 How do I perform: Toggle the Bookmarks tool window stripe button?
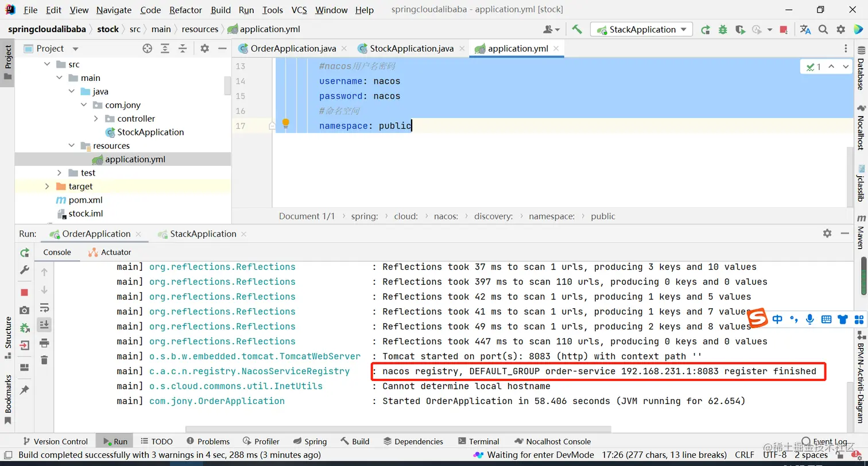pyautogui.click(x=7, y=399)
